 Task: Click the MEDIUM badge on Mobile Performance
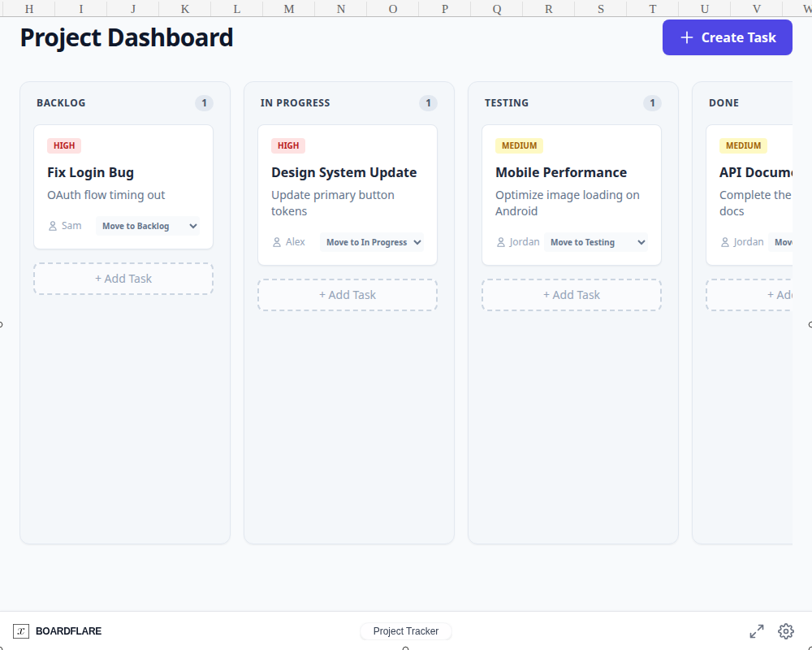520,145
